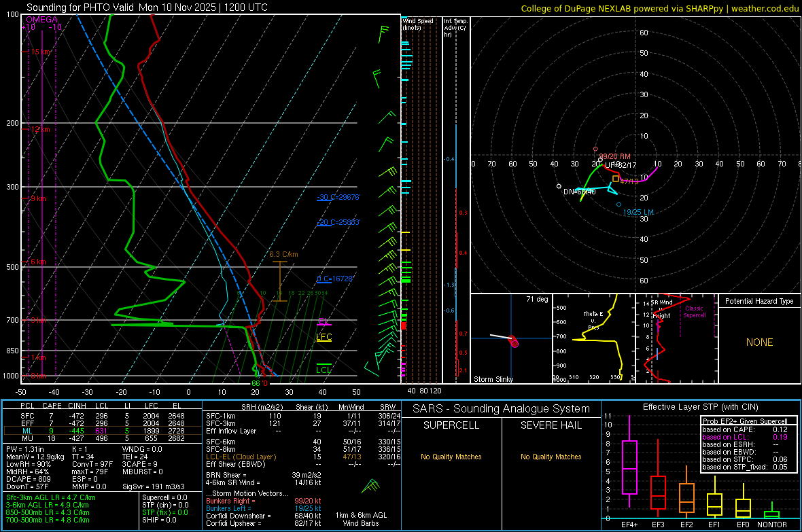Select the SFC parcel row
The image size is (802, 532).
[x=103, y=416]
